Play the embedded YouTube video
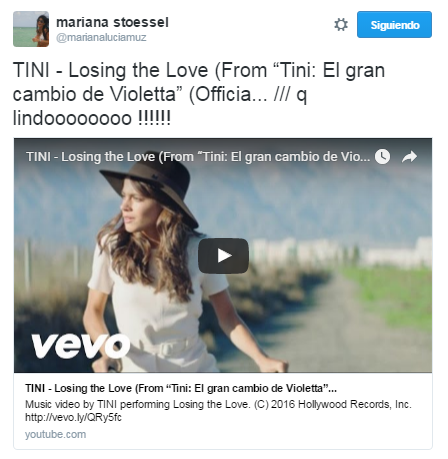448x459 pixels. point(223,256)
